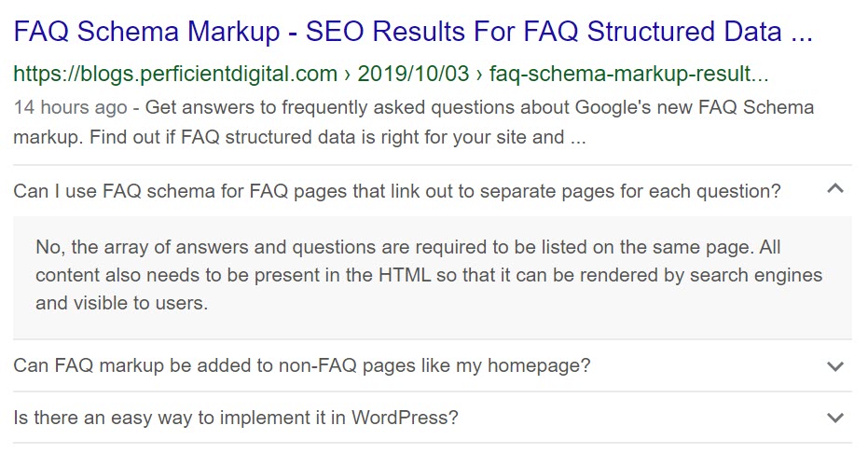Click the 2019/10/03 breadcrumb segment
This screenshot has width=868, height=453.
(413, 74)
